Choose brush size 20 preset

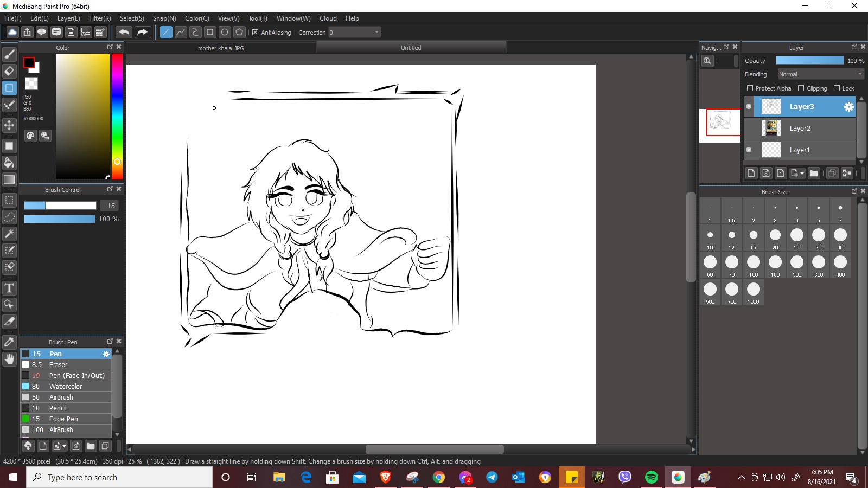pos(775,238)
